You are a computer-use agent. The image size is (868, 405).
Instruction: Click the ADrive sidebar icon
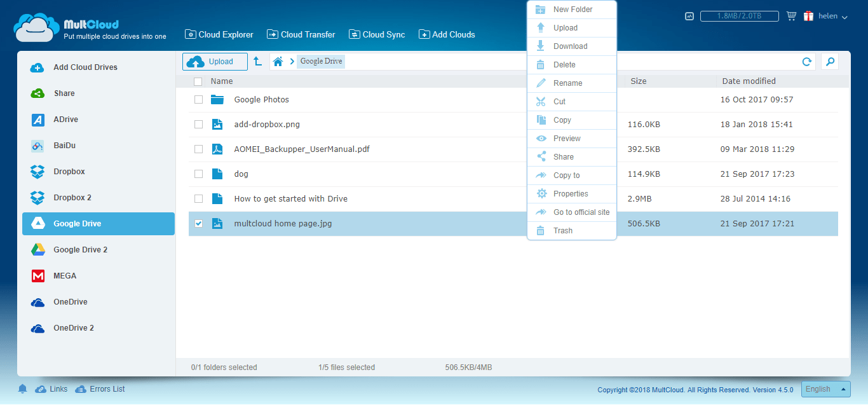(x=37, y=120)
